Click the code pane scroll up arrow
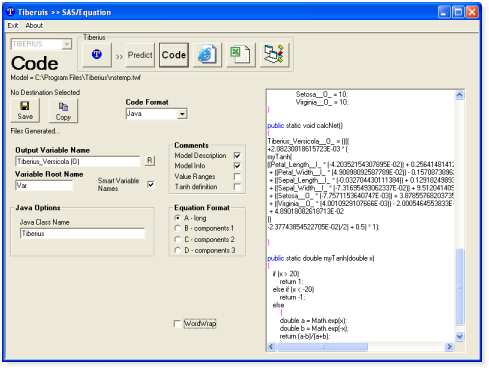The width and height of the screenshot is (489, 370). click(x=459, y=95)
